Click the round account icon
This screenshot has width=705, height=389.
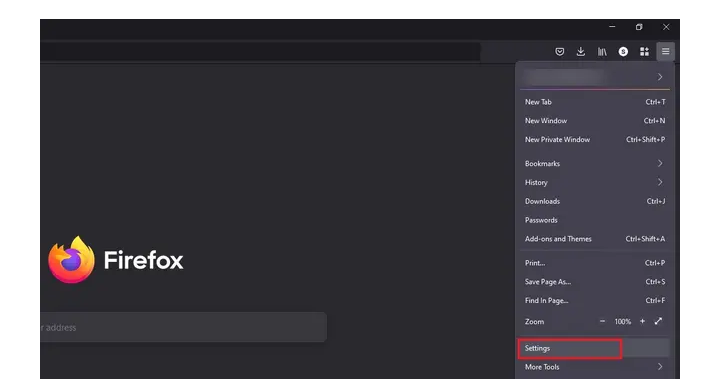pos(623,52)
